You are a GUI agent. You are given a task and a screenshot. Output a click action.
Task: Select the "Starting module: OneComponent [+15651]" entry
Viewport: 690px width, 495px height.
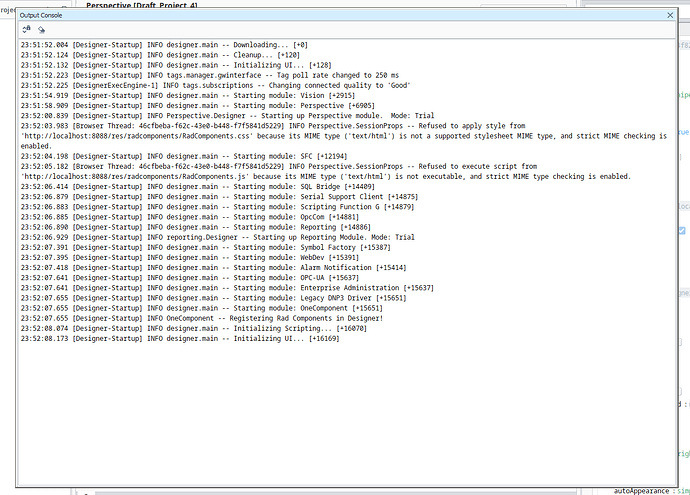(202, 308)
